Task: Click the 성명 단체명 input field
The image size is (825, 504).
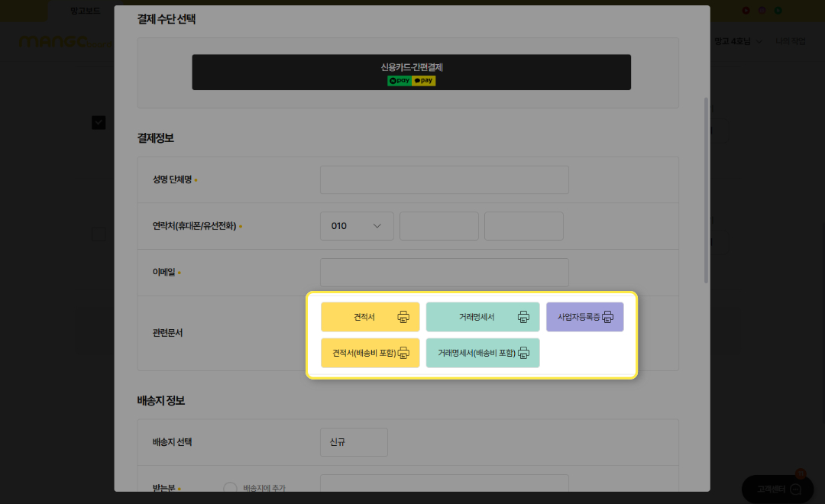Action: point(444,180)
